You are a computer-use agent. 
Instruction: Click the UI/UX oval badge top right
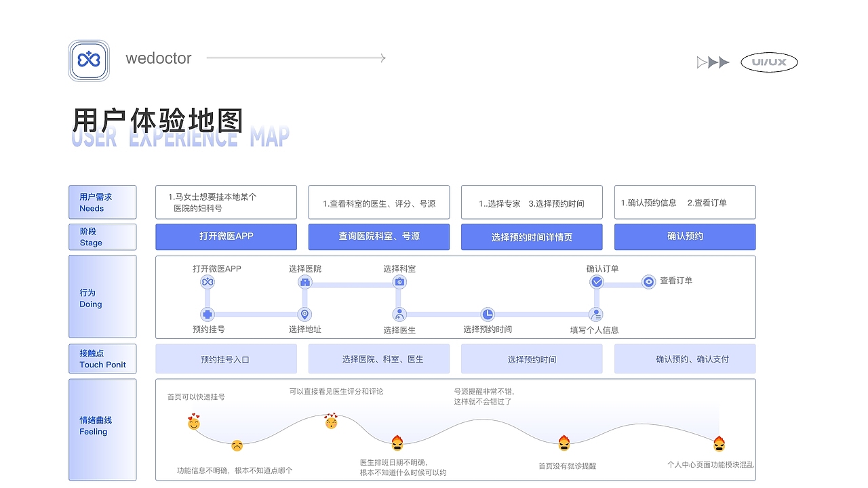point(769,62)
